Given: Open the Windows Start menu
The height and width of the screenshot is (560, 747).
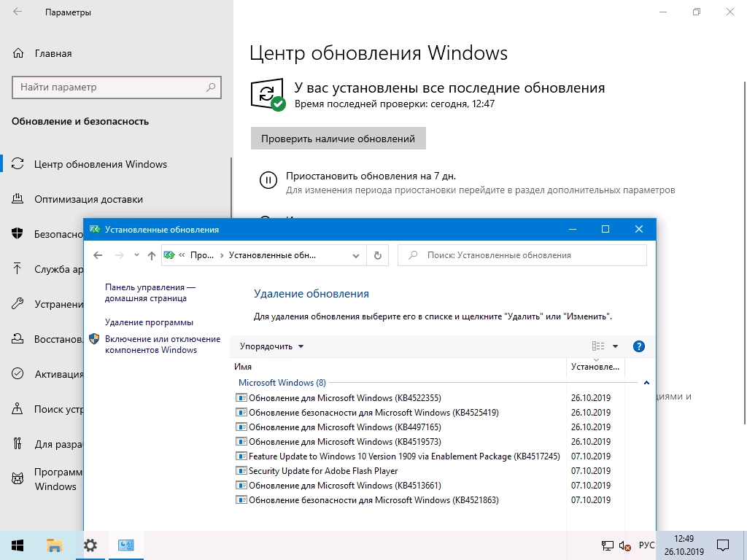Looking at the screenshot, I should [x=18, y=545].
